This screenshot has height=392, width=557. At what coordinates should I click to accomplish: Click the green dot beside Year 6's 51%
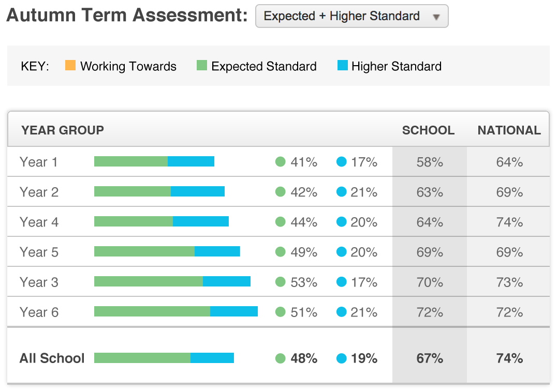coord(281,312)
